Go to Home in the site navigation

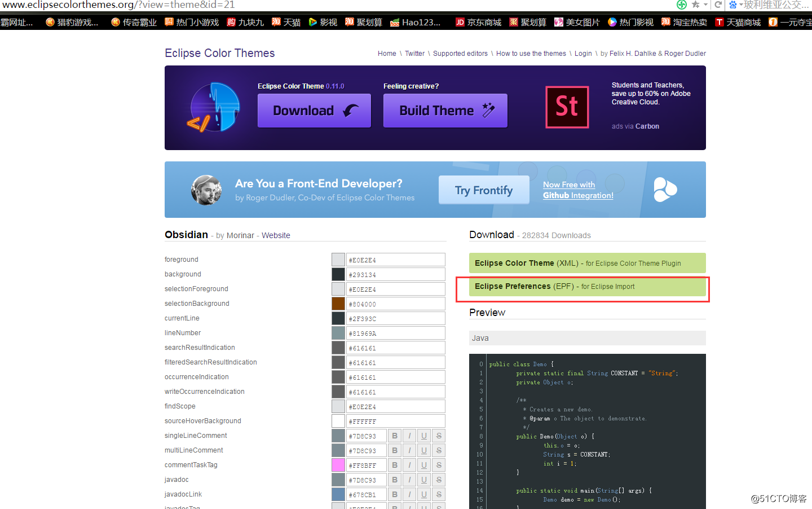[387, 54]
